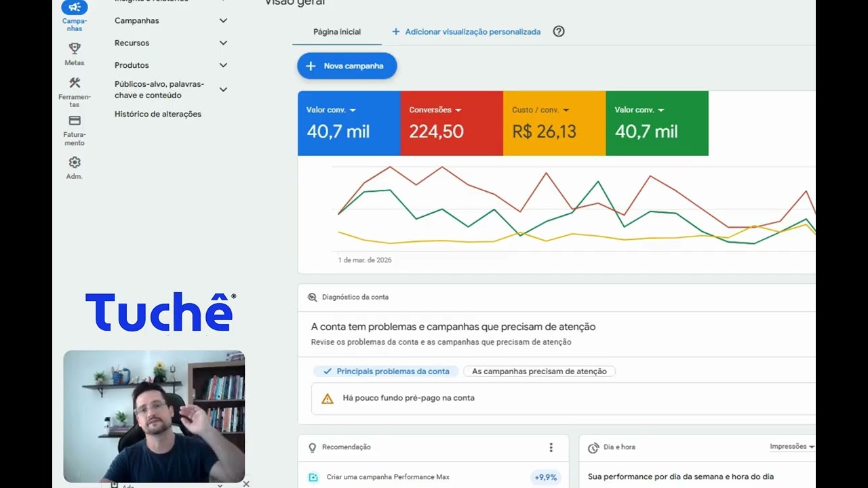Click Revise os problemas da conta subtitle
868x488 pixels.
441,342
